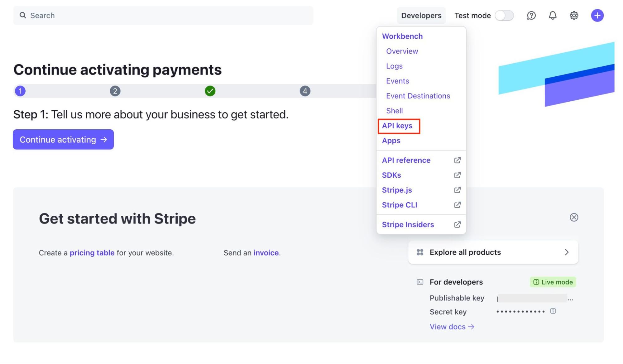This screenshot has width=623, height=364.
Task: Open the SDKs link
Action: pyautogui.click(x=391, y=175)
